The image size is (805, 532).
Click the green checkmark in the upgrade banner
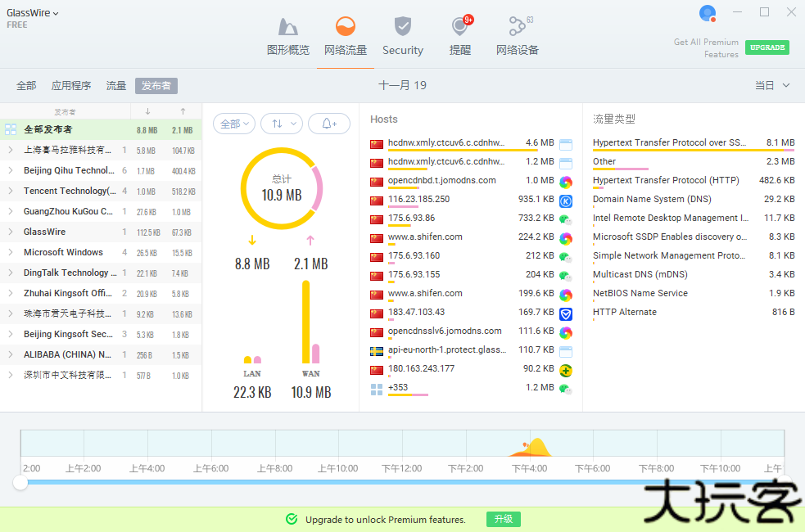292,519
